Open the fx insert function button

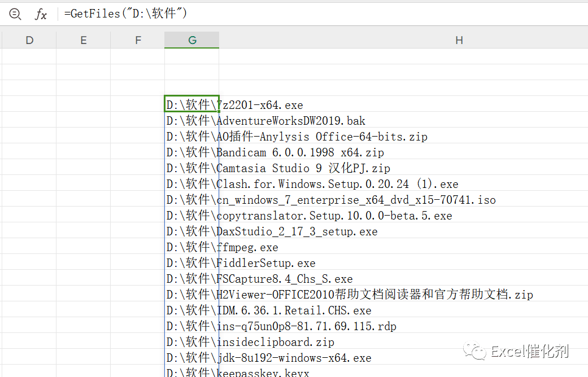pos(41,14)
